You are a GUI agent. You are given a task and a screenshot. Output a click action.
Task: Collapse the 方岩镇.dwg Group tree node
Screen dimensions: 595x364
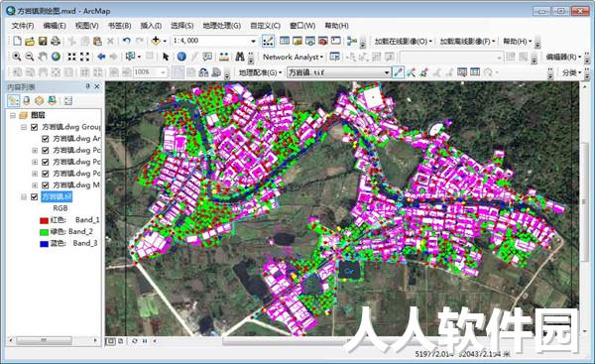(24, 127)
